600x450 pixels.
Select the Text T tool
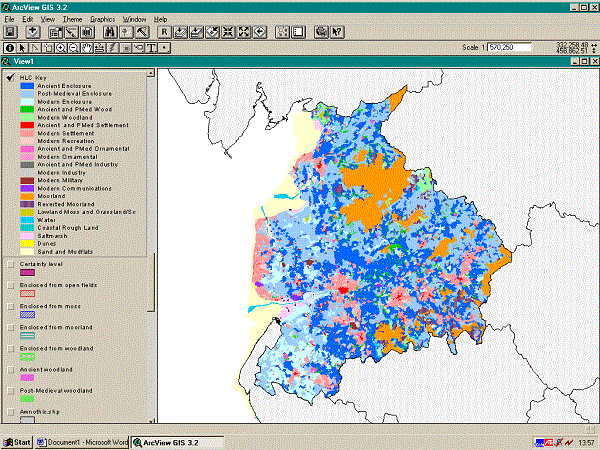pyautogui.click(x=151, y=48)
